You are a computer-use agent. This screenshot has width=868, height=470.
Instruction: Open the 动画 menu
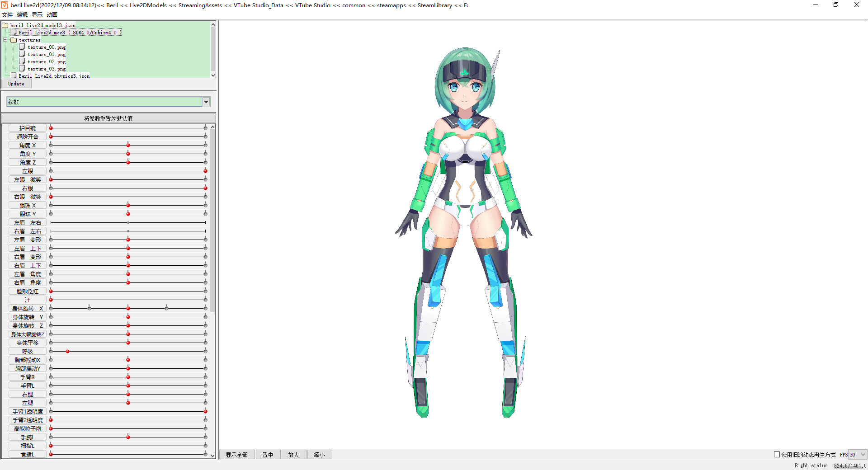pos(52,14)
